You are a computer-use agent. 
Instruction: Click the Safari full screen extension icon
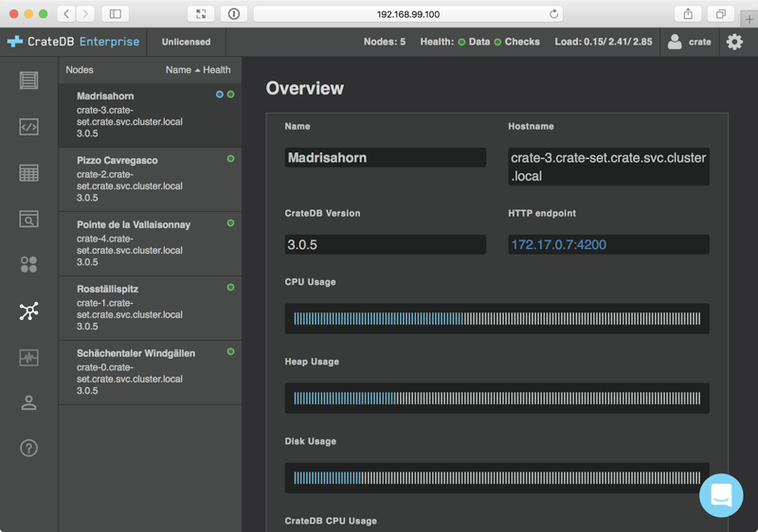coord(201,14)
